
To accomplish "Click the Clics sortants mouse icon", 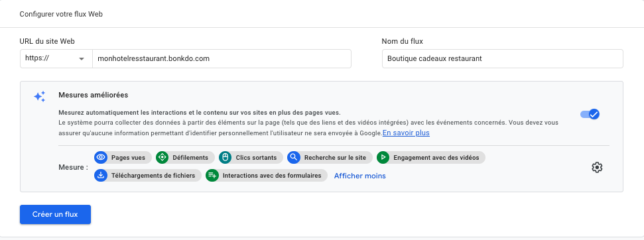I will 225,158.
